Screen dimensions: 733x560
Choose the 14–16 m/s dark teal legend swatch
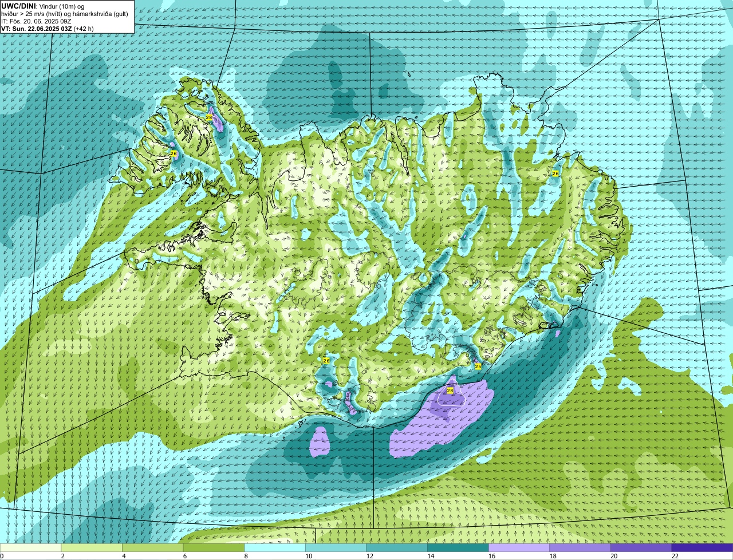(x=458, y=547)
